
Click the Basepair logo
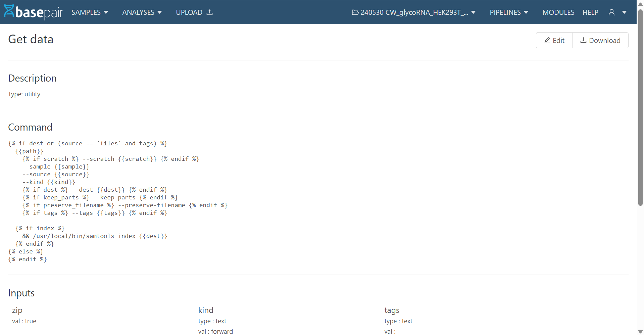point(33,12)
